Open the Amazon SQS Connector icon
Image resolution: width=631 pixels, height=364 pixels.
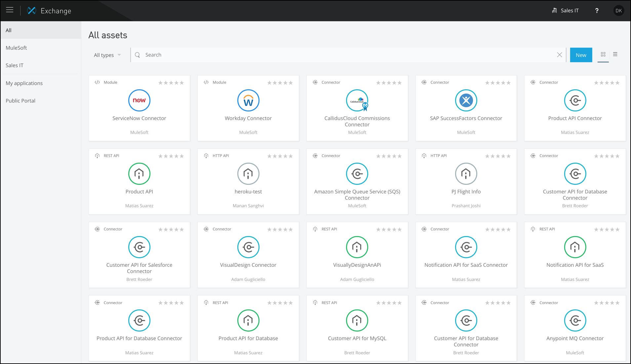357,174
